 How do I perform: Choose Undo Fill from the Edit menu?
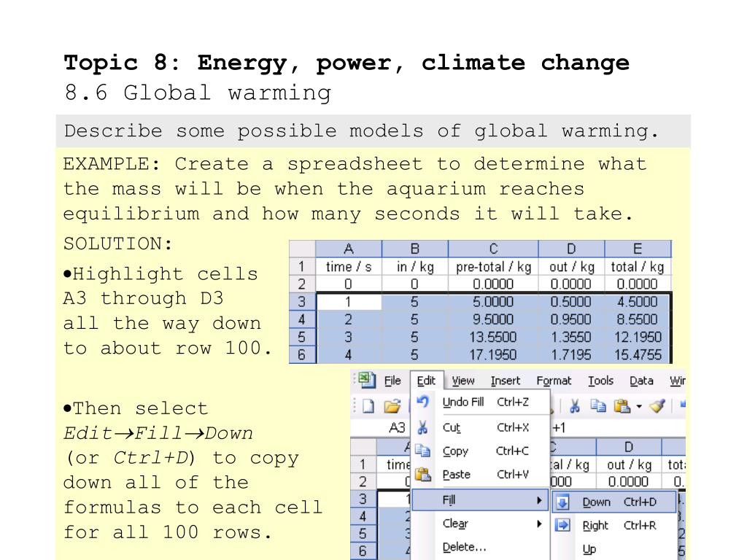(x=481, y=402)
